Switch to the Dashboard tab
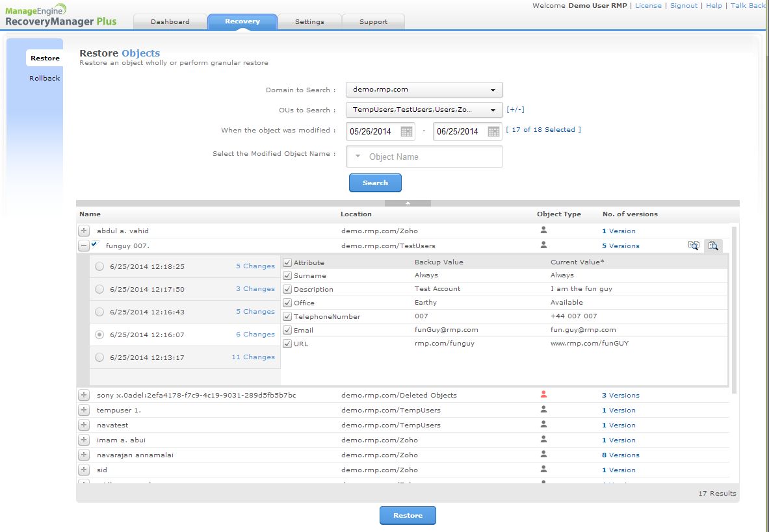 point(170,21)
